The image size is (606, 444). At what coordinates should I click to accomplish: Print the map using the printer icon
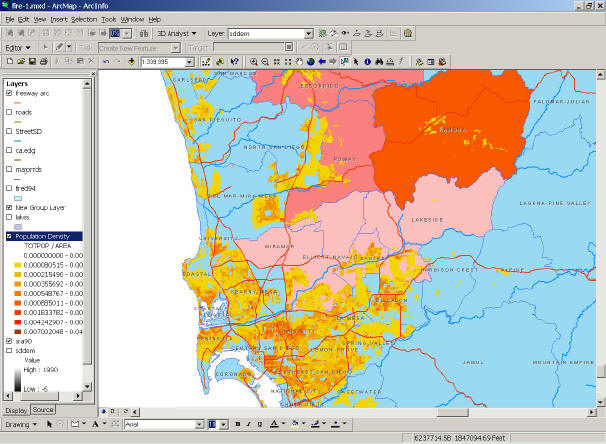pos(44,61)
